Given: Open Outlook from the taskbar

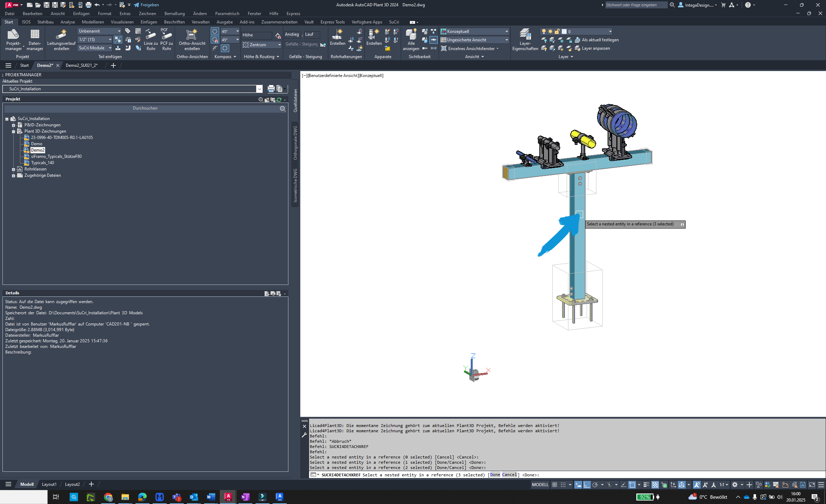Looking at the screenshot, I should click(194, 497).
